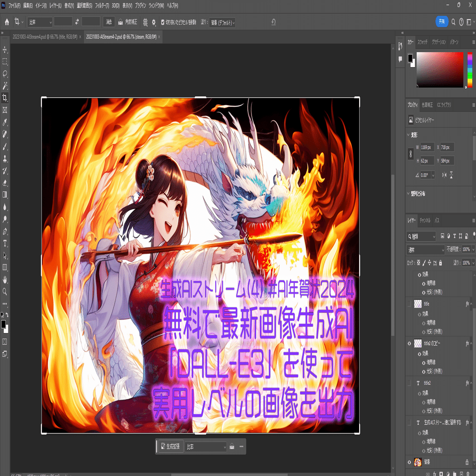Image resolution: width=476 pixels, height=476 pixels.
Task: Show the title layer
Action: coord(409,304)
